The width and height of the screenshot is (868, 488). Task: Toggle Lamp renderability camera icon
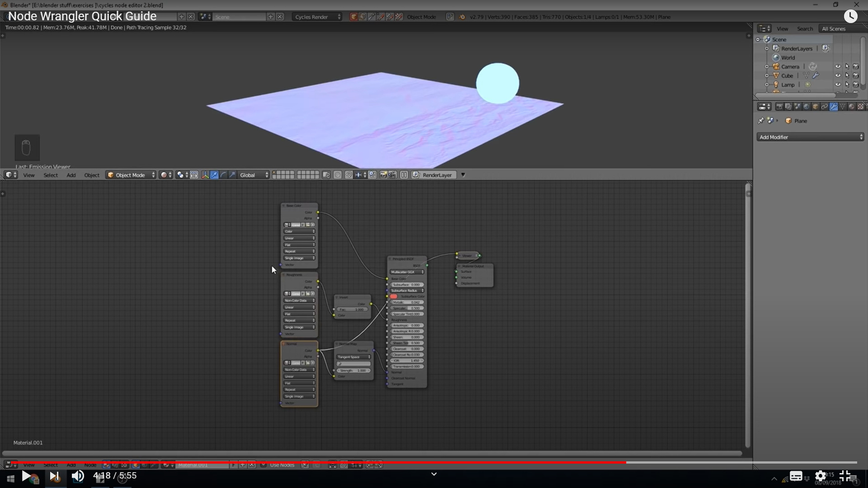pos(856,84)
